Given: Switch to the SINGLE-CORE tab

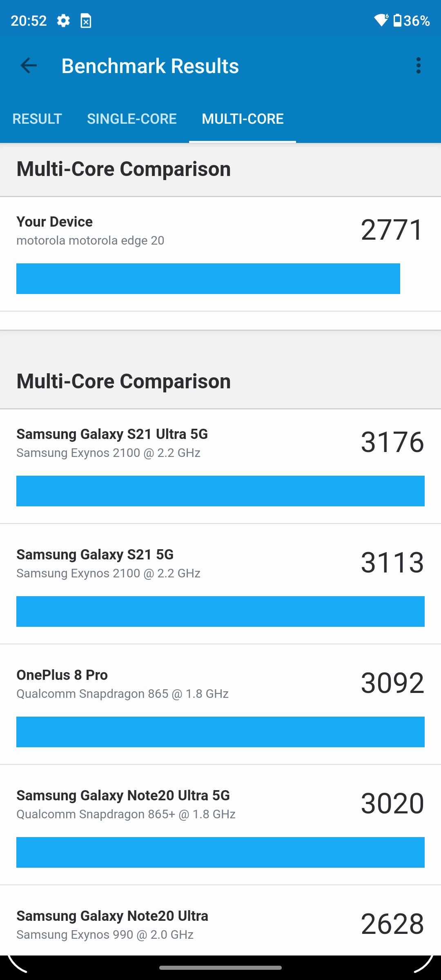Looking at the screenshot, I should tap(132, 119).
